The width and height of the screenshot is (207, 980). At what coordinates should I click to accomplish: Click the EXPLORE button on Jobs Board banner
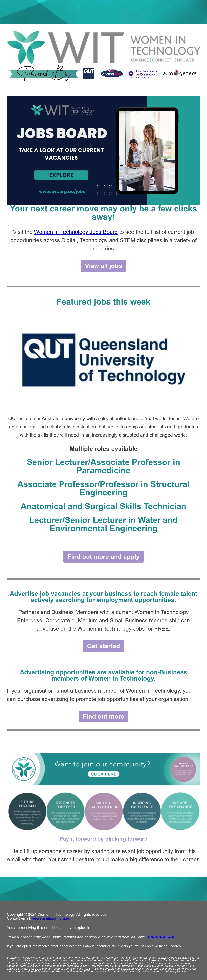click(61, 175)
